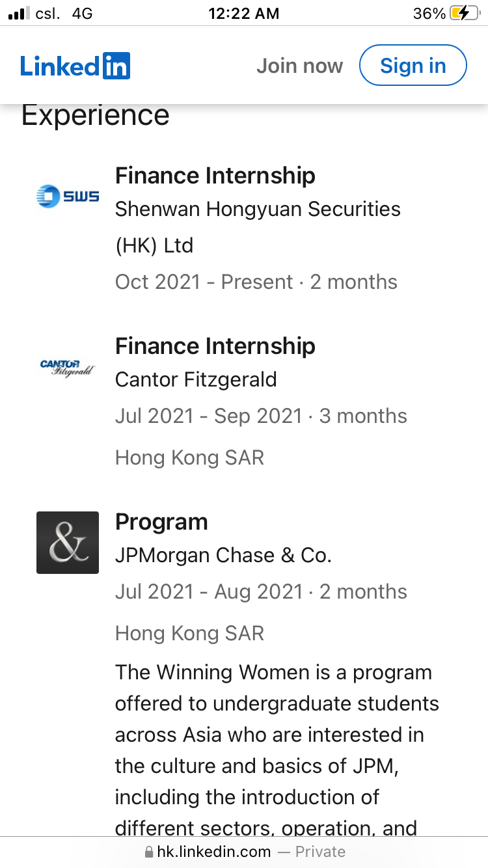Click the Join now link
Screen dimensions: 488x868
[x=299, y=66]
